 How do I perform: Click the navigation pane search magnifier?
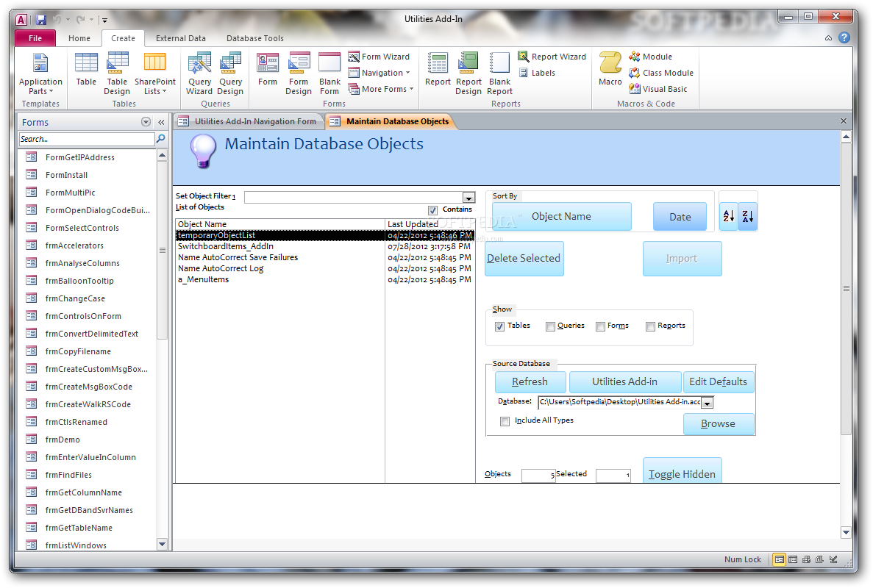point(160,138)
